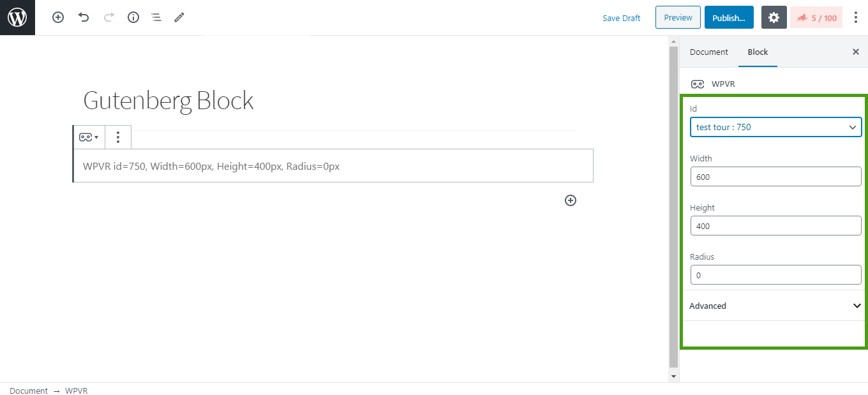Click the Width input field
Screen dimensions: 868x395
[x=775, y=177]
